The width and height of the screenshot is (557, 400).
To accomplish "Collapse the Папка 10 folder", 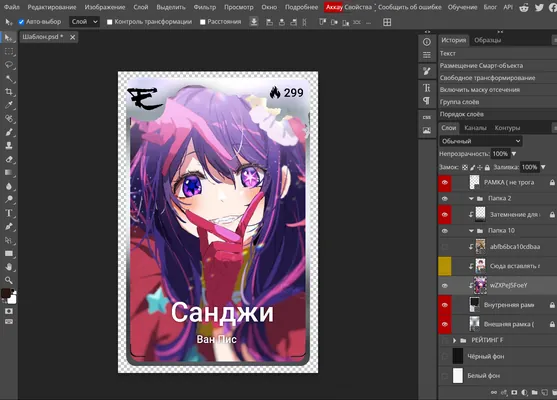I will point(471,231).
